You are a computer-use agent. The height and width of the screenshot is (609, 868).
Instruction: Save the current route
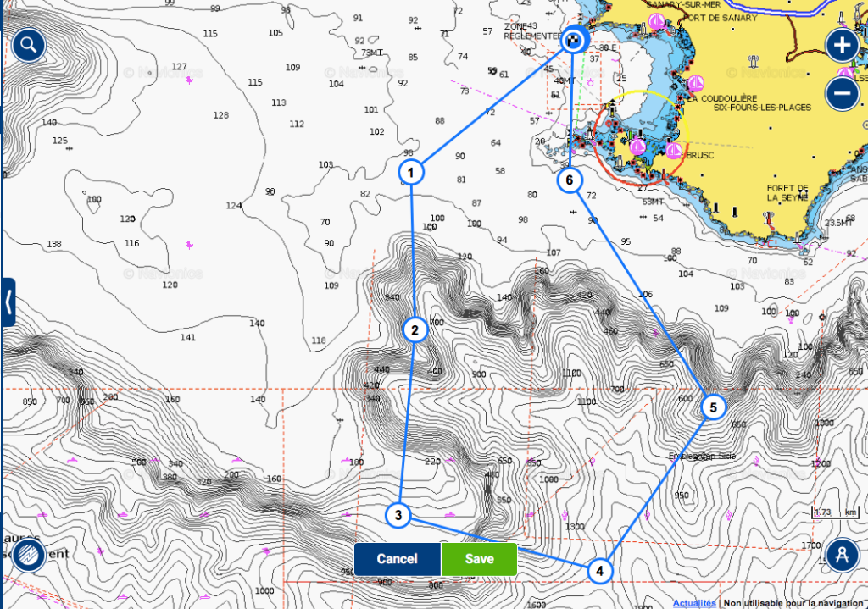(x=479, y=559)
